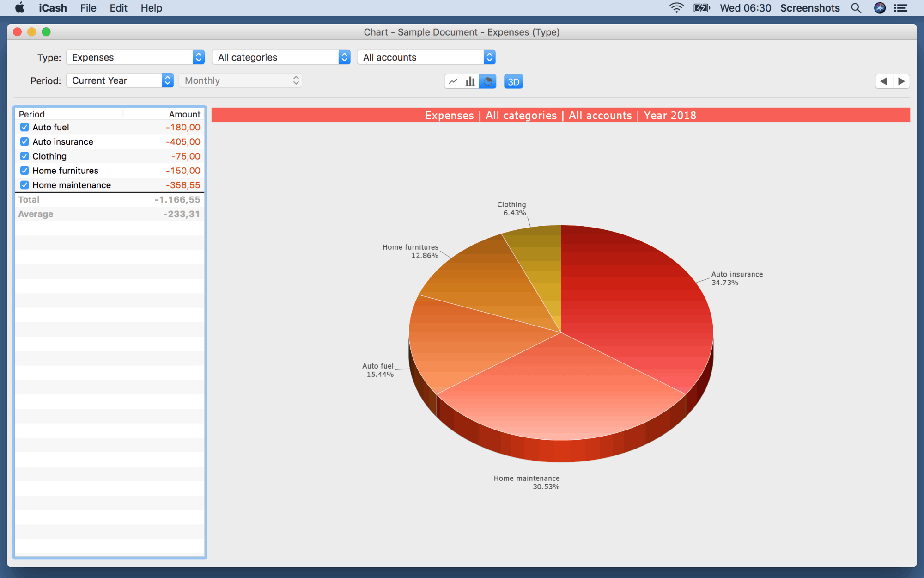Switch to pie chart view
The height and width of the screenshot is (578, 924).
(x=487, y=81)
